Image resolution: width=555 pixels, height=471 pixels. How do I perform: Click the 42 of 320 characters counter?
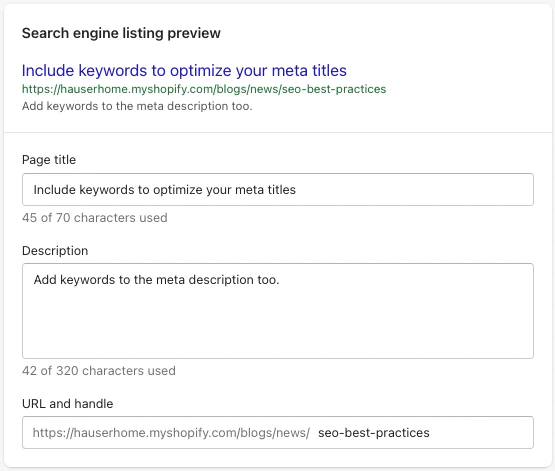pyautogui.click(x=99, y=371)
